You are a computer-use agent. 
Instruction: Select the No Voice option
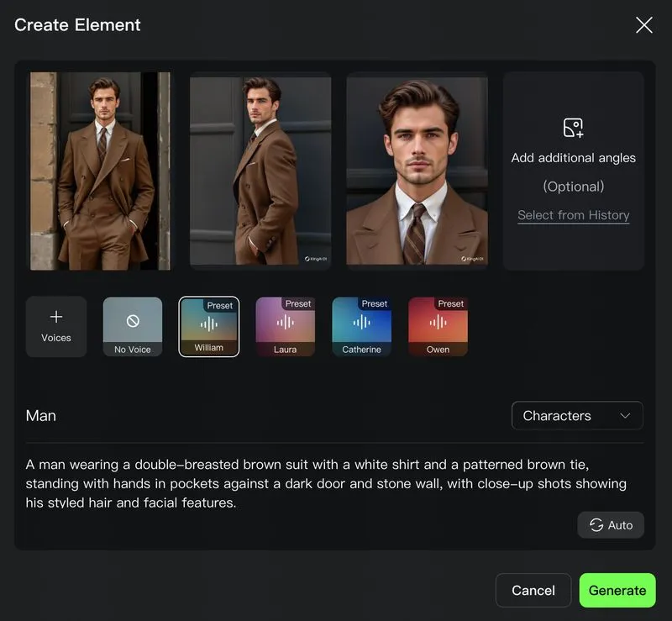click(x=132, y=326)
